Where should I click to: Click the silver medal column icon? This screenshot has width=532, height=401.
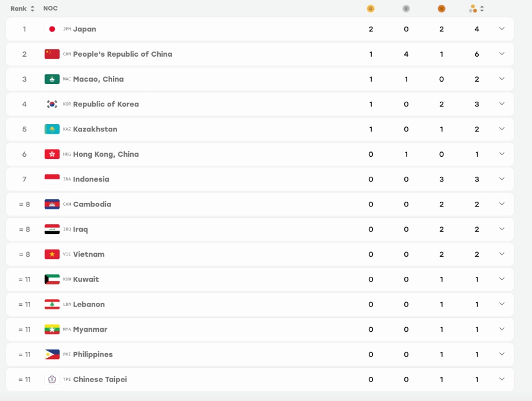406,9
